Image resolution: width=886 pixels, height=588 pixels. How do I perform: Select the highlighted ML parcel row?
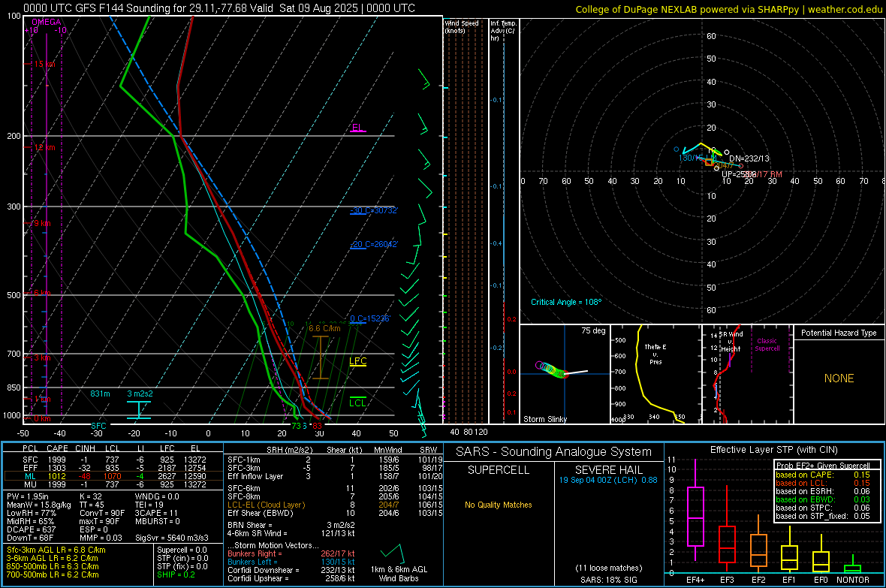click(x=114, y=476)
